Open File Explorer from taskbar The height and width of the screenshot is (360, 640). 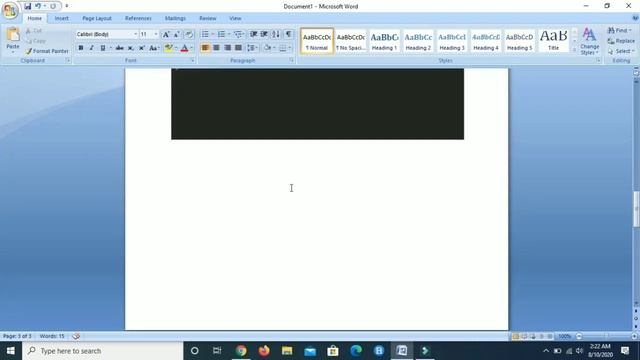[x=287, y=351]
